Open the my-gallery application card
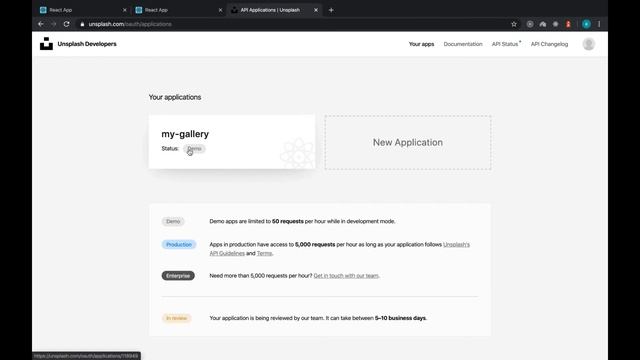This screenshot has width=640, height=360. tap(232, 142)
